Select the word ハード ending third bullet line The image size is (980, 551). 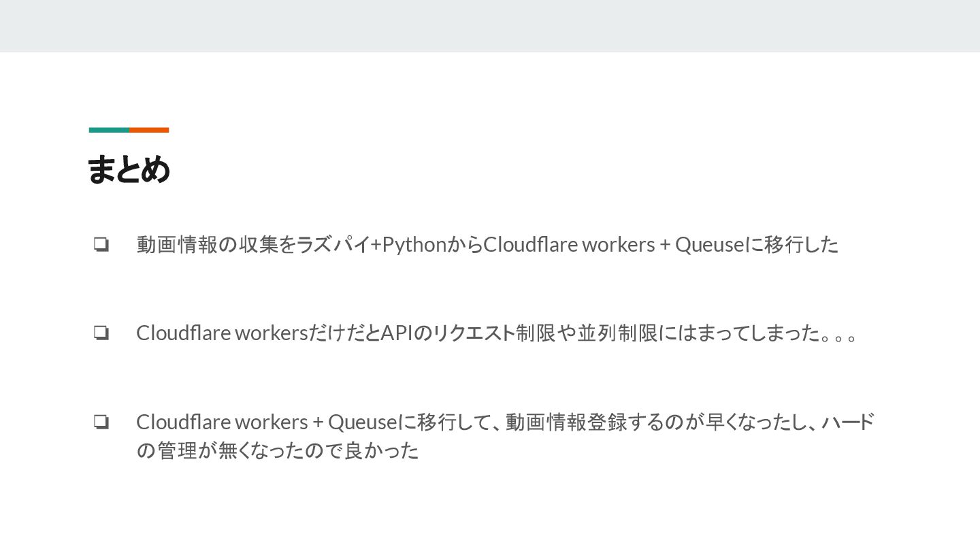tap(848, 422)
